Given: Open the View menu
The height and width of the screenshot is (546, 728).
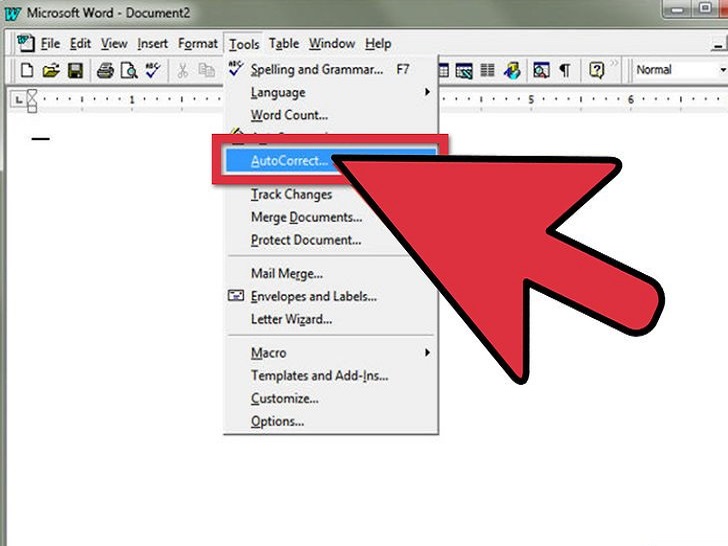Looking at the screenshot, I should pyautogui.click(x=114, y=44).
